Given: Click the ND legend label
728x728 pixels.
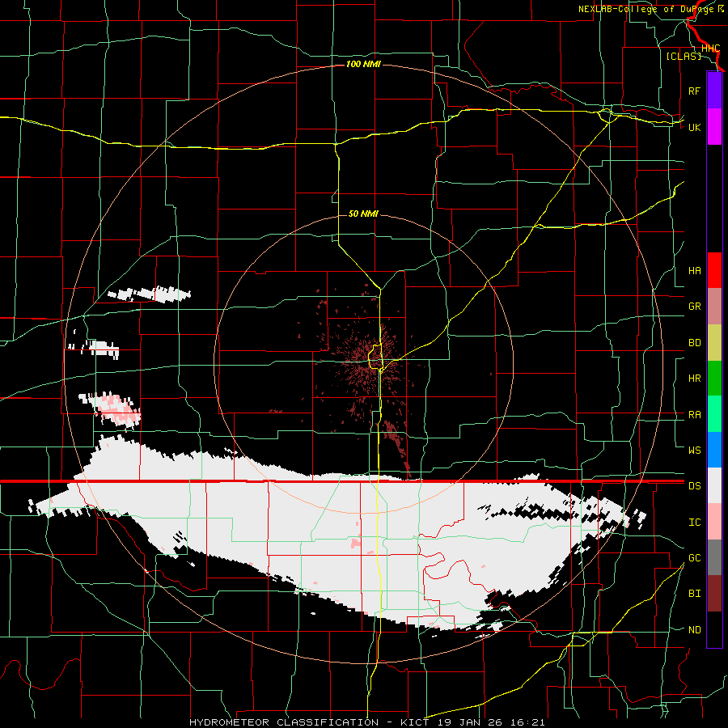Looking at the screenshot, I should [x=694, y=630].
